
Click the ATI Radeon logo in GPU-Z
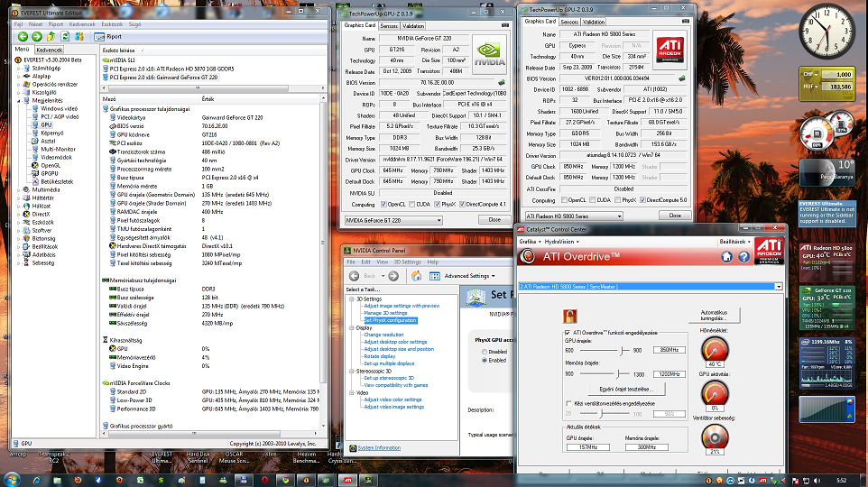tap(669, 50)
